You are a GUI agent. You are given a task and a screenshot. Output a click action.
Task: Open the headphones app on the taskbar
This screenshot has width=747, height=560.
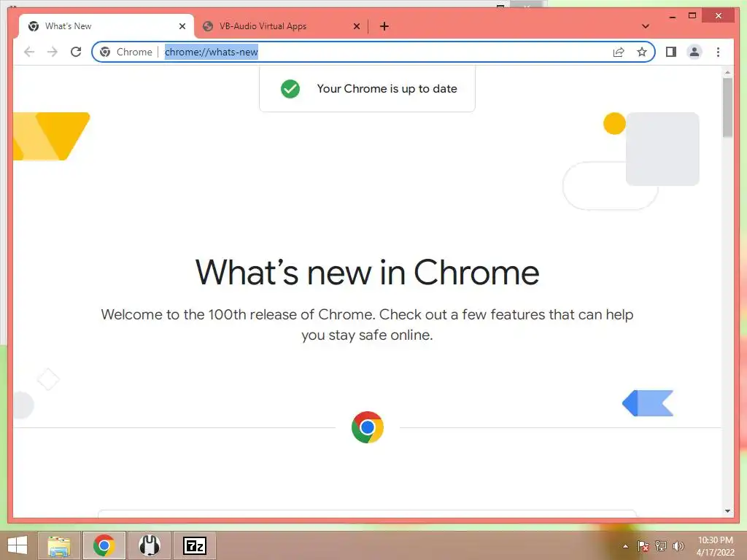149,545
